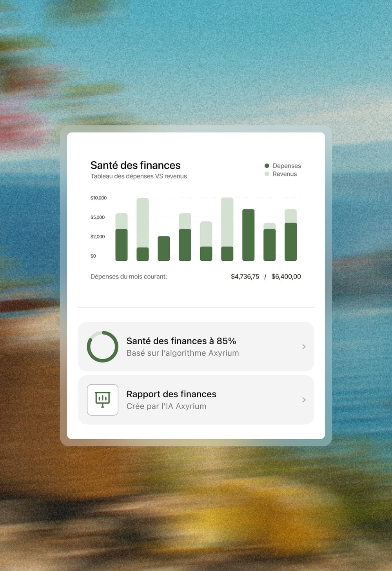Click the text Crée par l'IA Axyrium
The height and width of the screenshot is (571, 392).
166,406
